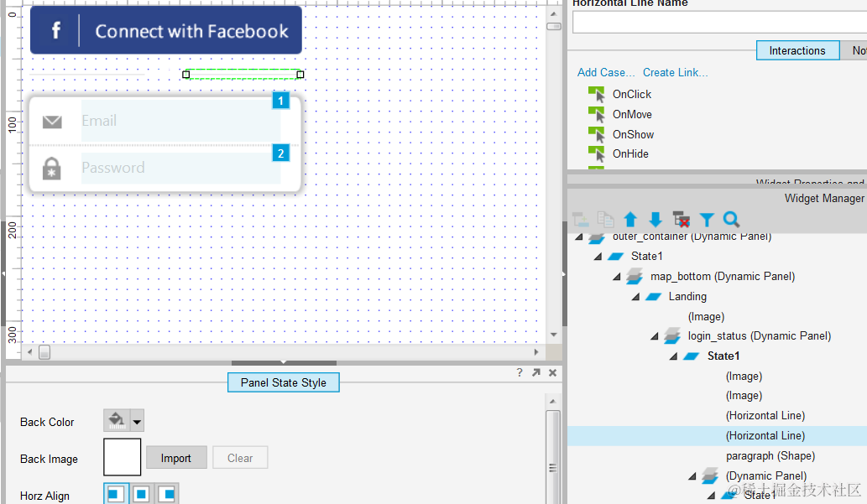Viewport: 867px width, 504px height.
Task: Click the Back Image preview box
Action: coord(123,457)
